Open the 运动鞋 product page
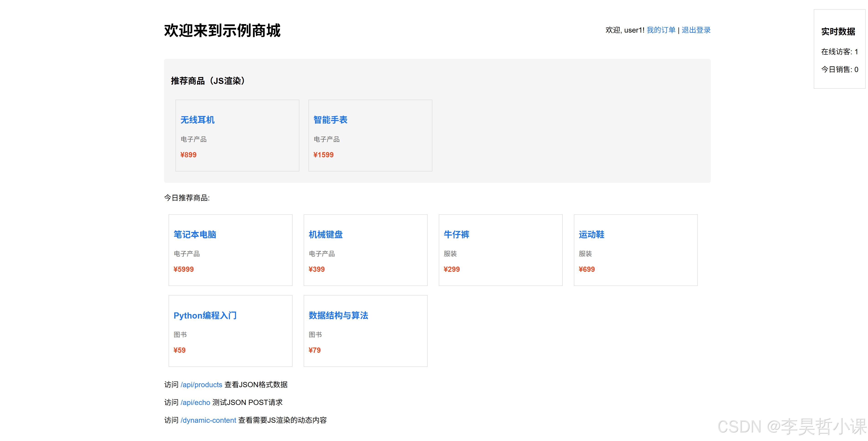 tap(591, 235)
